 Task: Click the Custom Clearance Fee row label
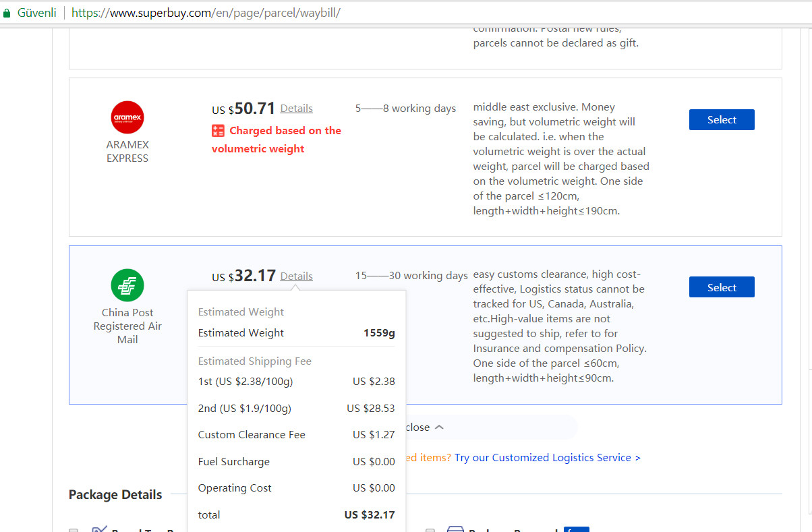pyautogui.click(x=252, y=434)
